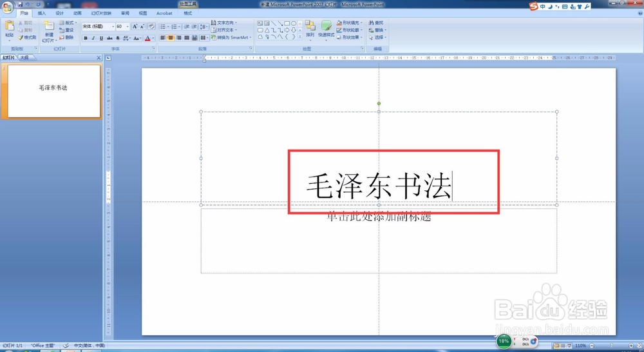Screen dimensions: 644x352
Task: Toggle Italic formatting
Action: (x=93, y=38)
